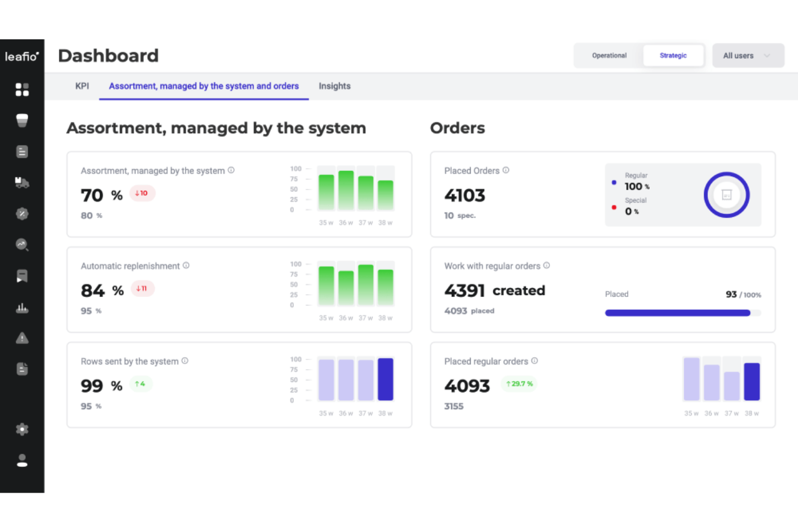
Task: Click the info icon next to Automatic replenishment
Action: (x=186, y=265)
